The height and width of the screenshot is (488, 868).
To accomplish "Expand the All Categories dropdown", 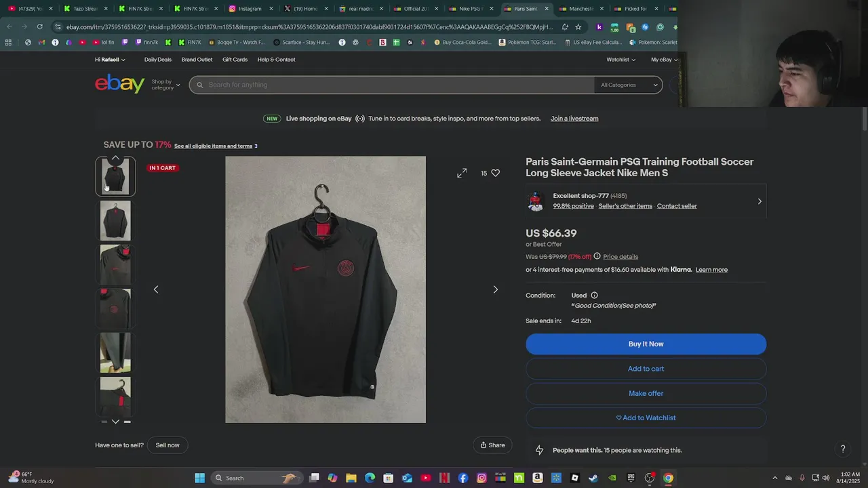I will pos(629,85).
